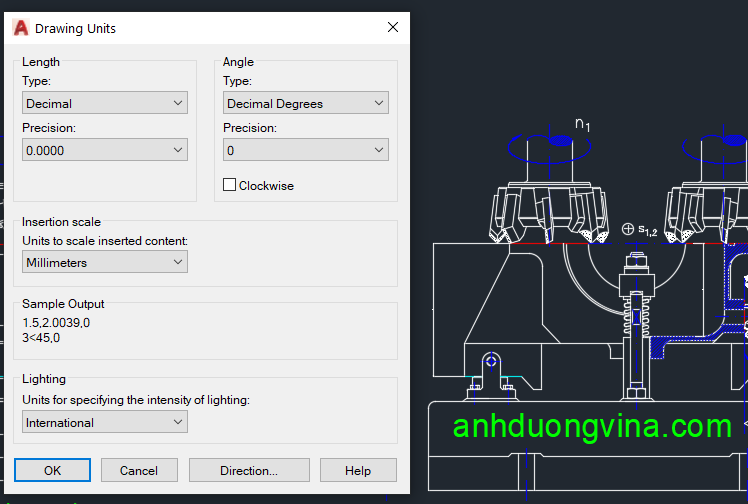Click the AutoCAD logo in the title bar
The image size is (748, 504).
click(21, 28)
